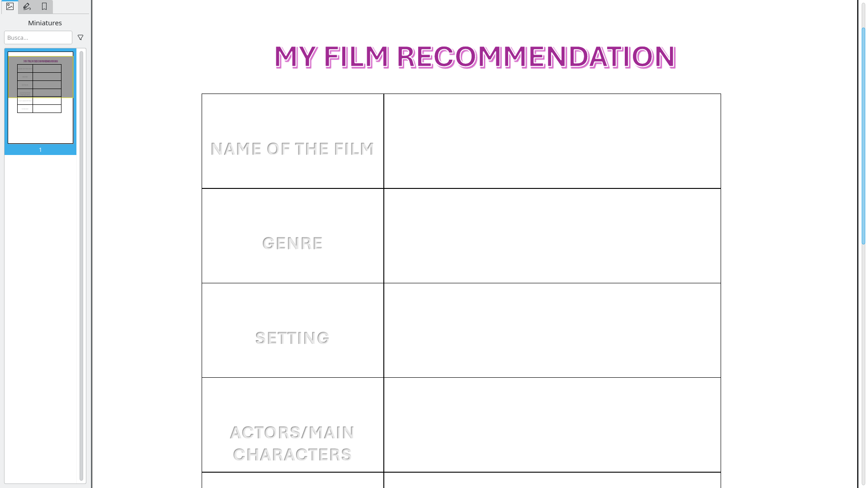This screenshot has height=488, width=868.
Task: Select the picture icon on the active tab
Action: coord(10,7)
